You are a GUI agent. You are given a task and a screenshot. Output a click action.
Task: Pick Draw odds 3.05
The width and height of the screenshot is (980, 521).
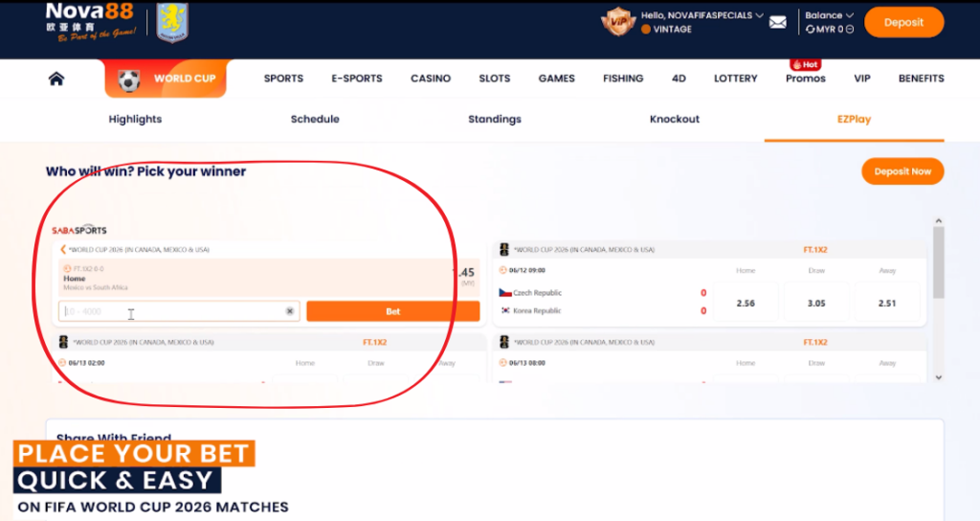(x=816, y=303)
